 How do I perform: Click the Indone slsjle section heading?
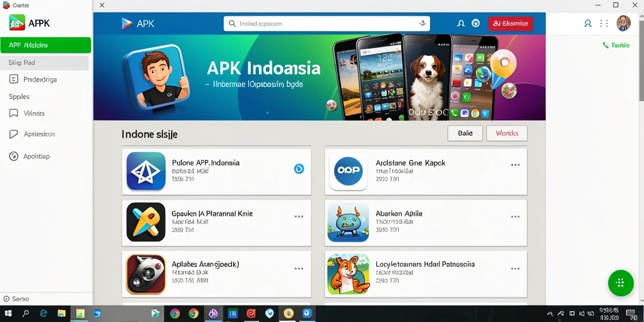click(150, 135)
